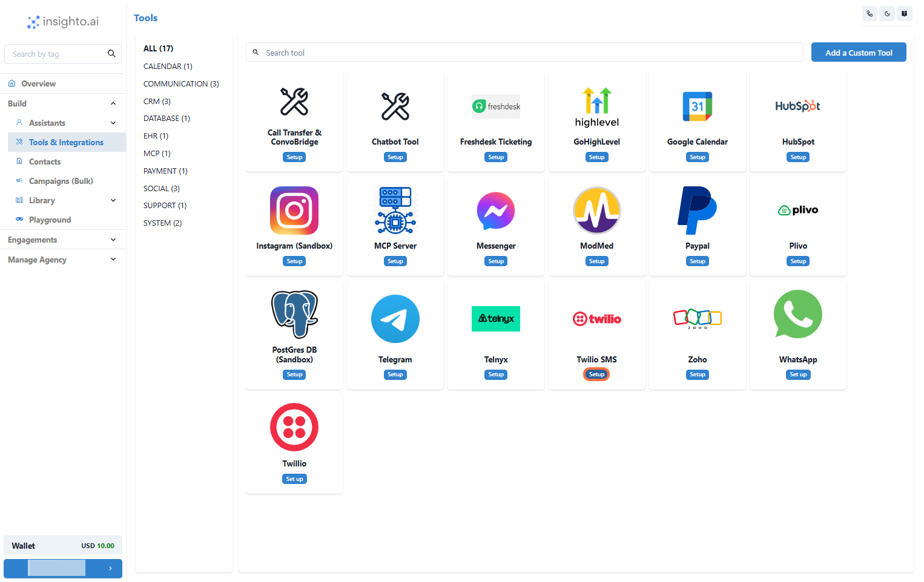924x582 pixels.
Task: Filter tools by CALENDAR (1)
Action: tap(168, 66)
